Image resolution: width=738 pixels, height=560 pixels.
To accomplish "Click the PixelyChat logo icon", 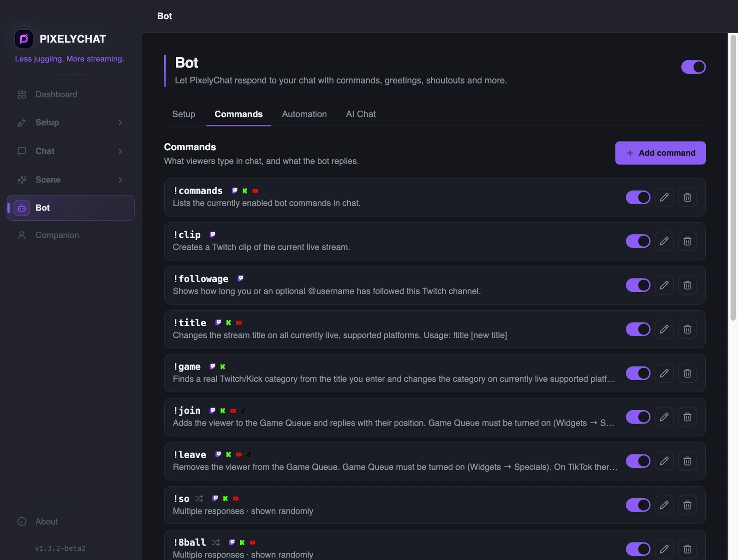I will [x=24, y=39].
